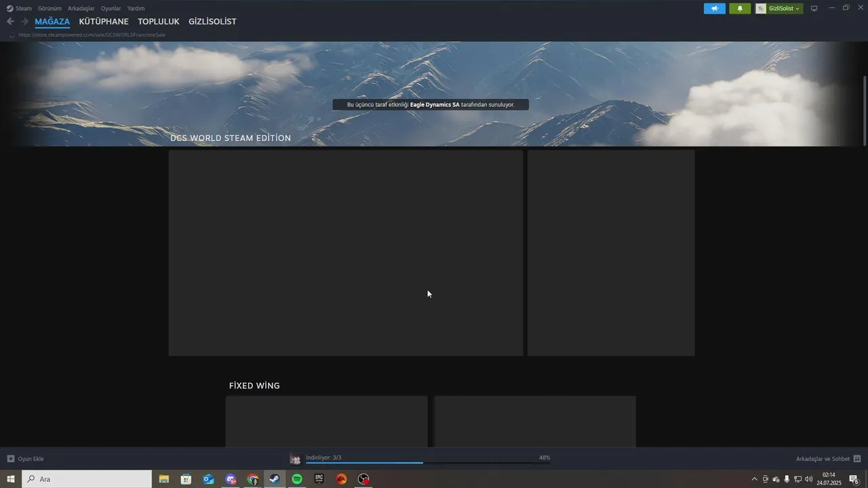Open the downloading game thumbnail

click(x=296, y=459)
